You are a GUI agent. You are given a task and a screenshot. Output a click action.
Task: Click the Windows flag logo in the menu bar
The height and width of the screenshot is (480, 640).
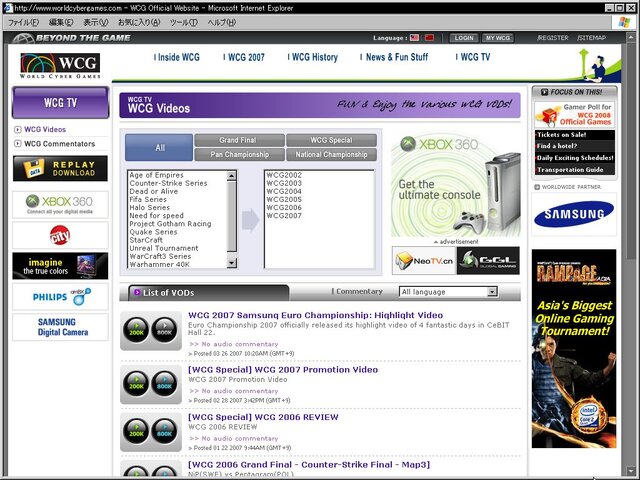pos(624,22)
